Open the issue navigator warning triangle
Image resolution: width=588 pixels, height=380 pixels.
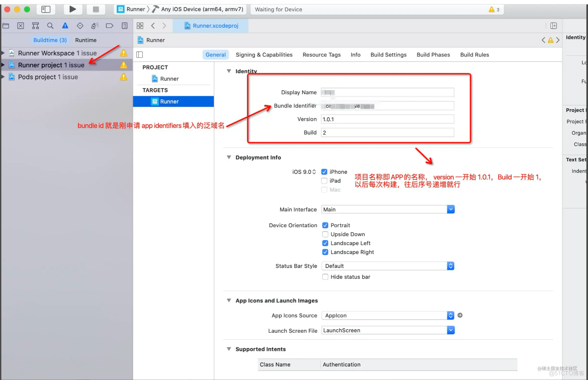click(x=65, y=26)
